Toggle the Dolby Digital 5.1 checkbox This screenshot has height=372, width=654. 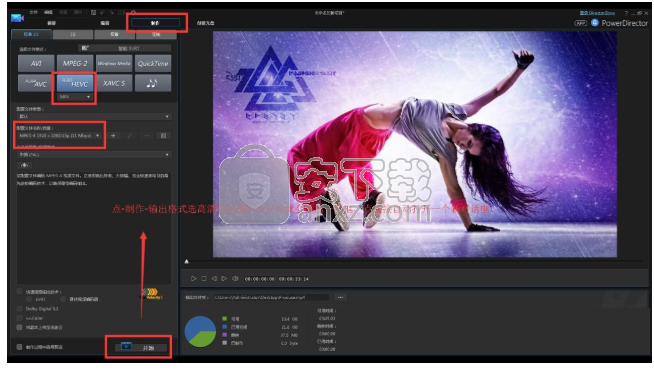tap(19, 309)
